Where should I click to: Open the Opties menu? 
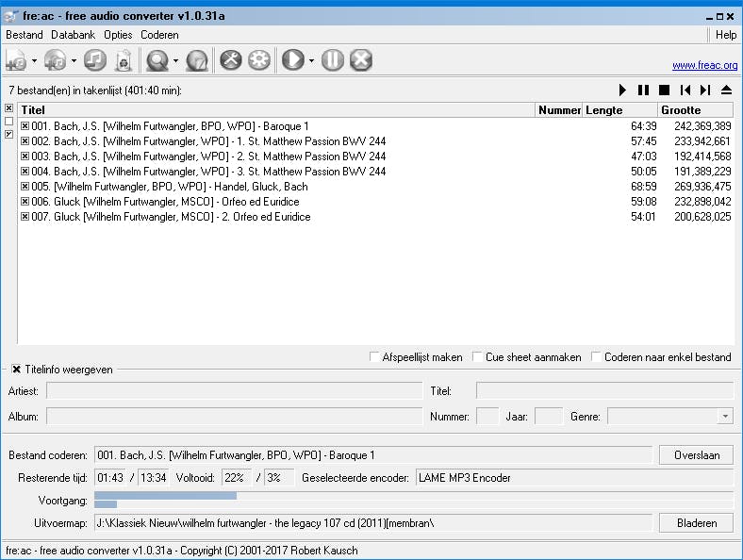coord(118,35)
